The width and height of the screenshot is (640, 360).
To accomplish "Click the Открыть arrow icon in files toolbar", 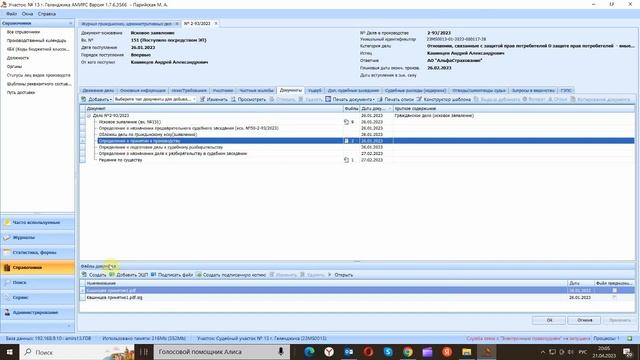I will point(330,275).
